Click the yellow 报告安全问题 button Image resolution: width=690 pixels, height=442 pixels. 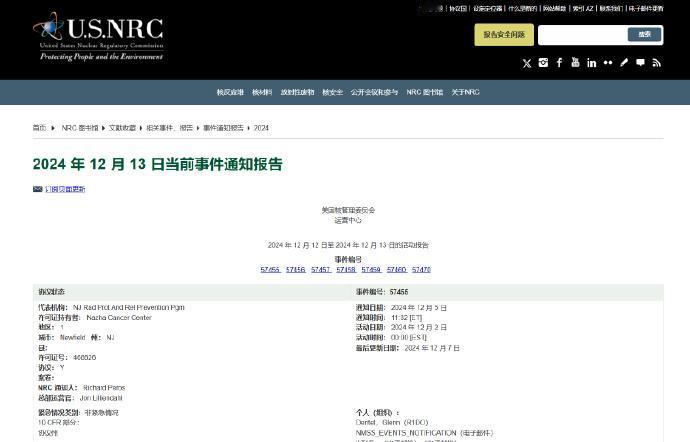pos(504,35)
